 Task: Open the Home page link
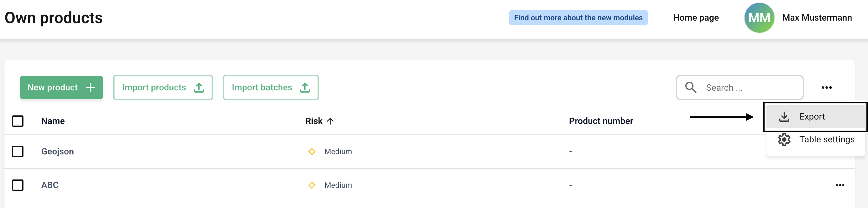696,18
